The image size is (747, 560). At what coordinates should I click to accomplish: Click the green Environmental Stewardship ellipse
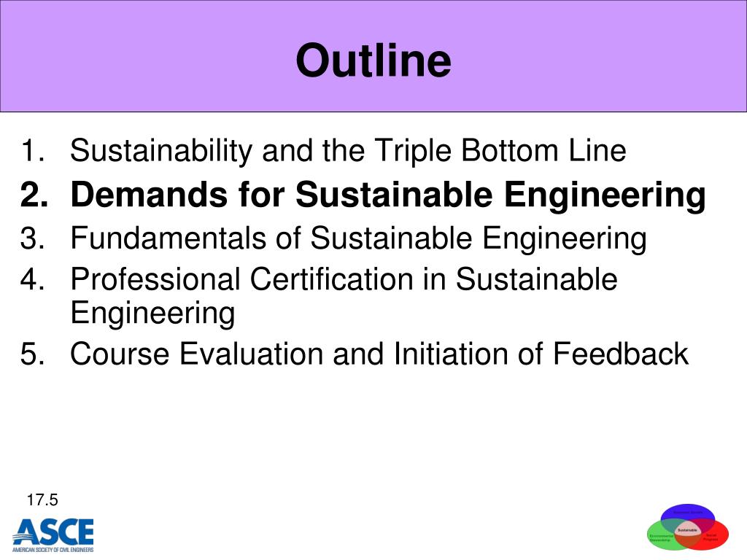click(x=659, y=537)
